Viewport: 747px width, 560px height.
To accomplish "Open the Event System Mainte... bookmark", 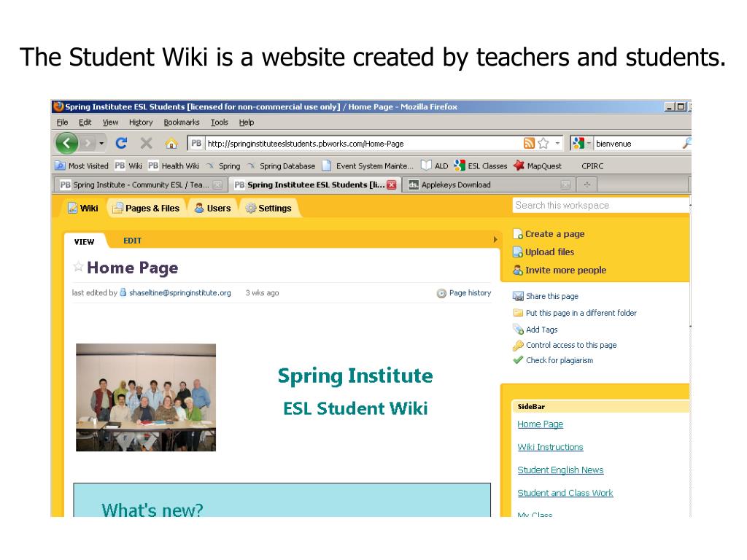I will pyautogui.click(x=368, y=166).
